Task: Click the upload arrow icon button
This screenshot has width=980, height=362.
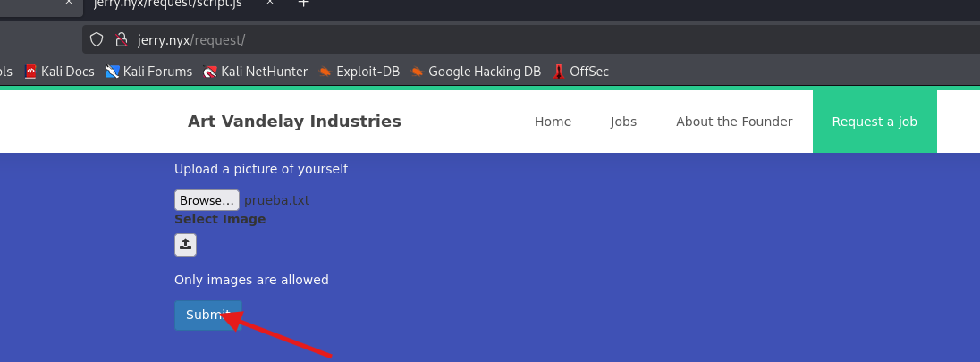Action: [x=185, y=244]
